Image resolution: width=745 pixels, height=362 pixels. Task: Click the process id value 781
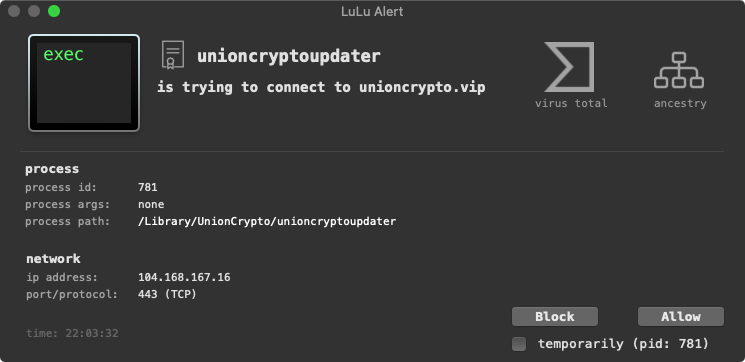point(148,187)
